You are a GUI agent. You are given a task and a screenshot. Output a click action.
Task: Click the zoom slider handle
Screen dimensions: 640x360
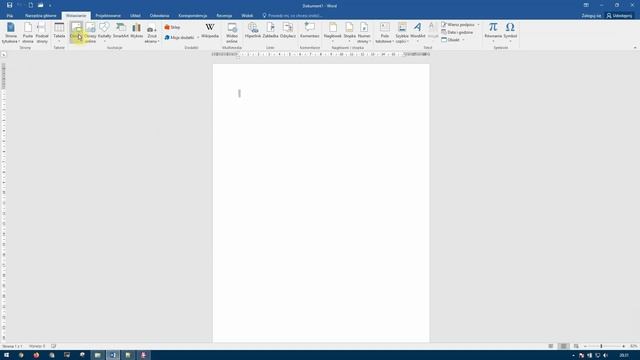click(601, 346)
